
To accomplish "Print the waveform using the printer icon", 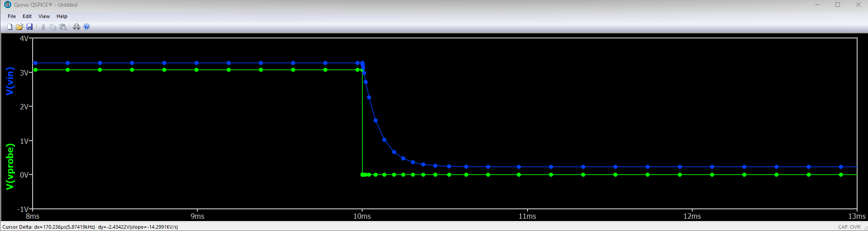I will 77,27.
